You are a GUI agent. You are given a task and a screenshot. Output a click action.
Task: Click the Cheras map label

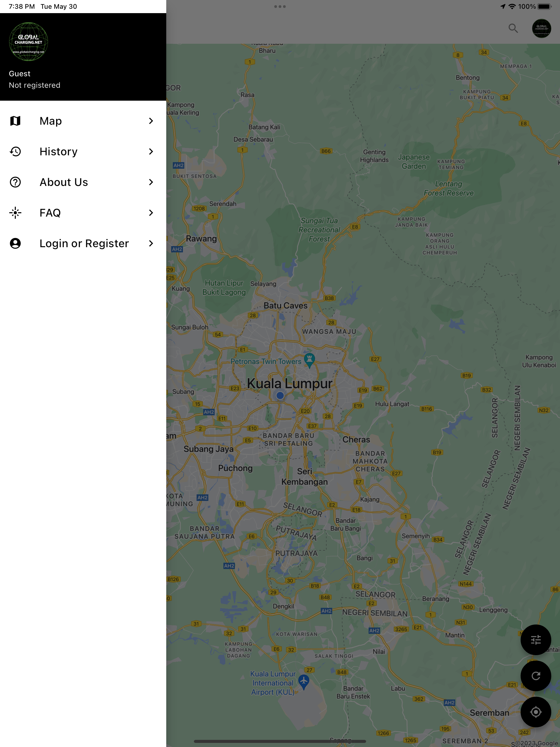(356, 439)
